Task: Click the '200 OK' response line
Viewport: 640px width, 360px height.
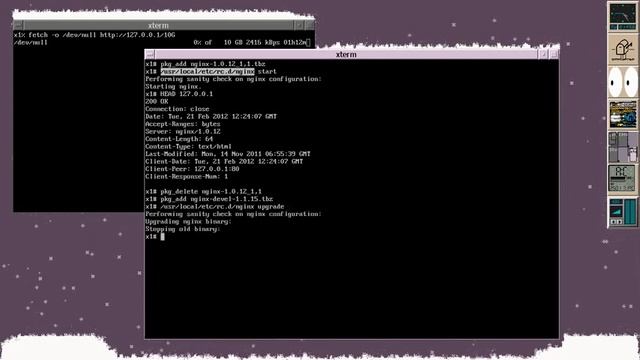Action: tap(157, 101)
